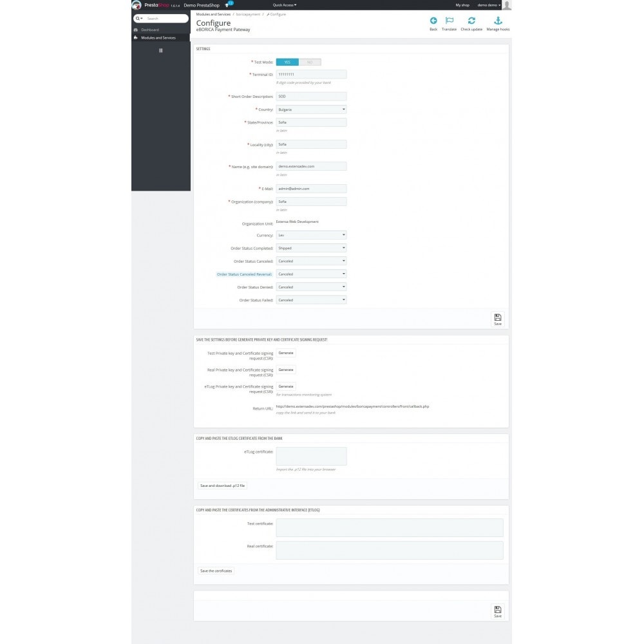
Task: Click Save and download .p12 file
Action: (x=222, y=486)
